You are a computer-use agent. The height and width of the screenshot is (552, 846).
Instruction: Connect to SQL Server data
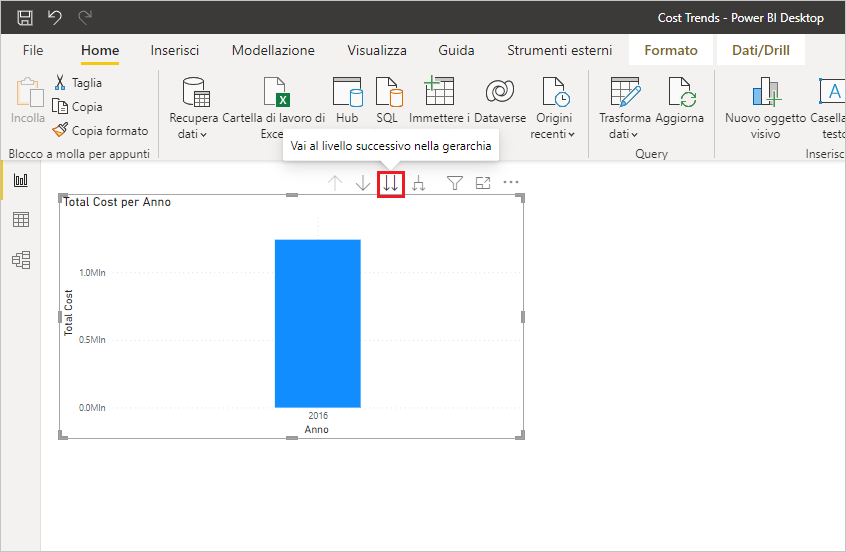[x=387, y=101]
